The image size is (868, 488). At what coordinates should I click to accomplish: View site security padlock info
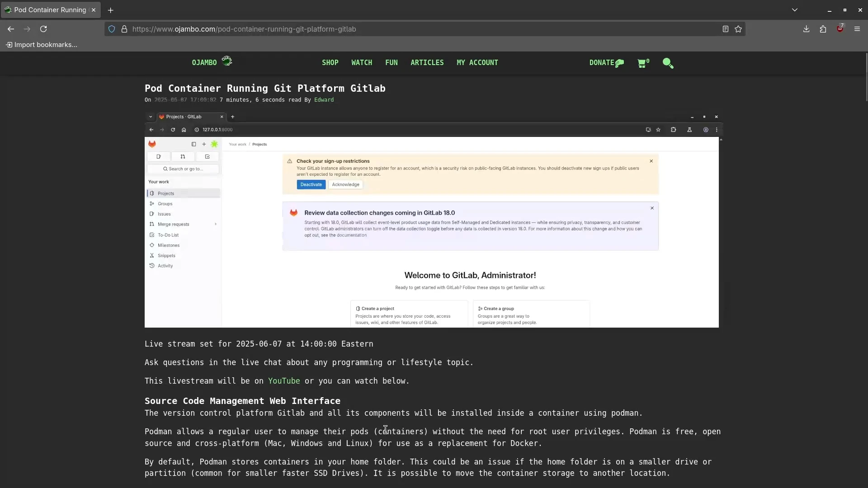pos(124,29)
